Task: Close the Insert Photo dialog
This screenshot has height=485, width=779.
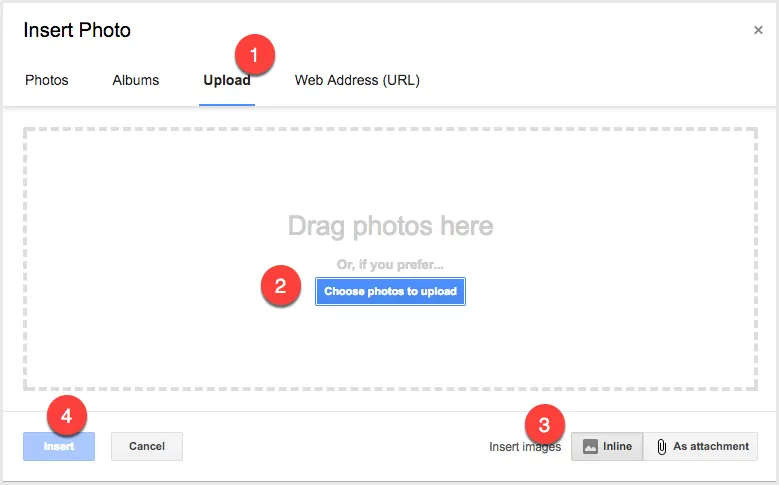Action: [758, 30]
